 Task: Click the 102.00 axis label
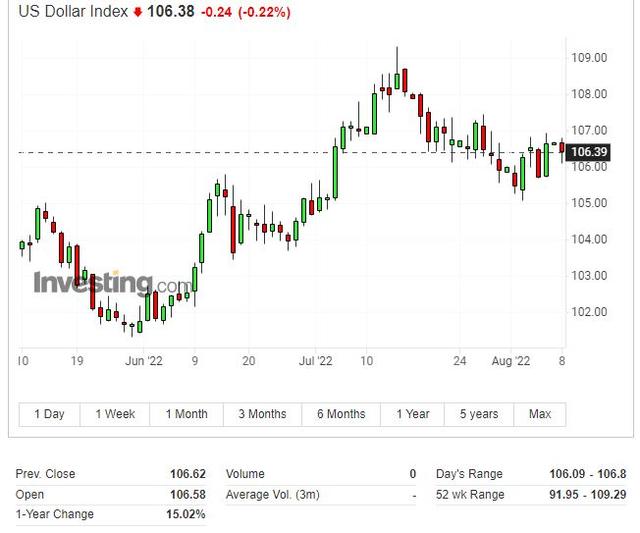point(589,312)
